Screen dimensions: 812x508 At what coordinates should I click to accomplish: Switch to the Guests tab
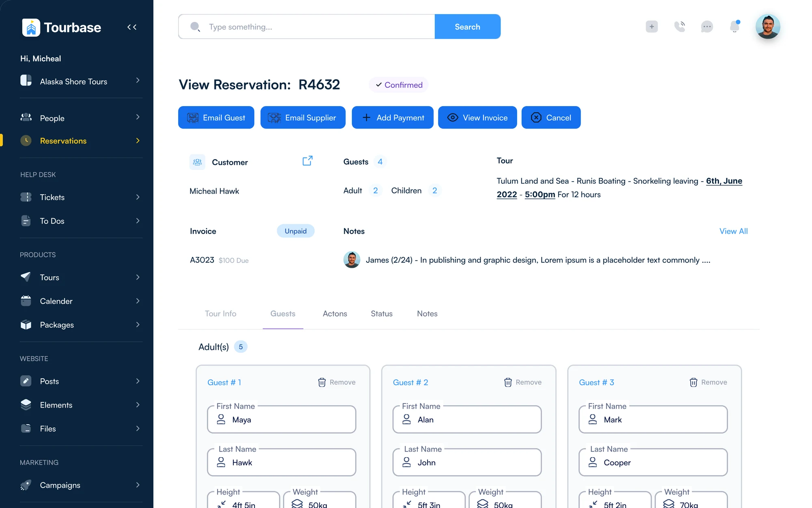coord(283,314)
